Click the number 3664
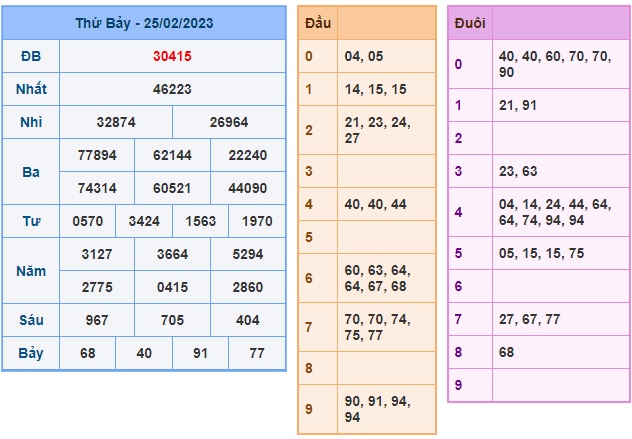632x439 pixels. click(x=172, y=254)
